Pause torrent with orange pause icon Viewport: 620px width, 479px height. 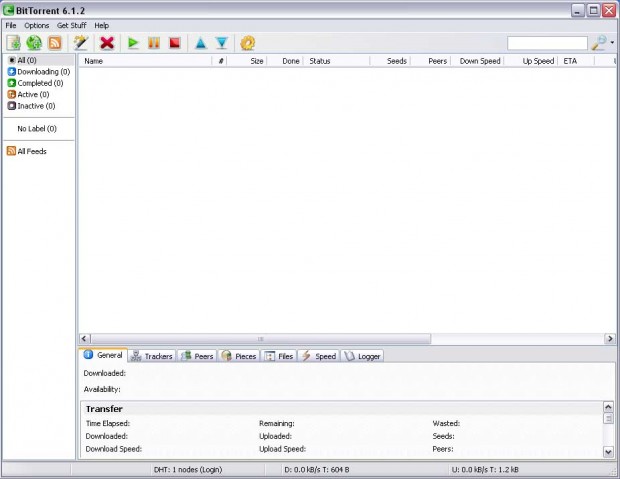click(x=154, y=43)
